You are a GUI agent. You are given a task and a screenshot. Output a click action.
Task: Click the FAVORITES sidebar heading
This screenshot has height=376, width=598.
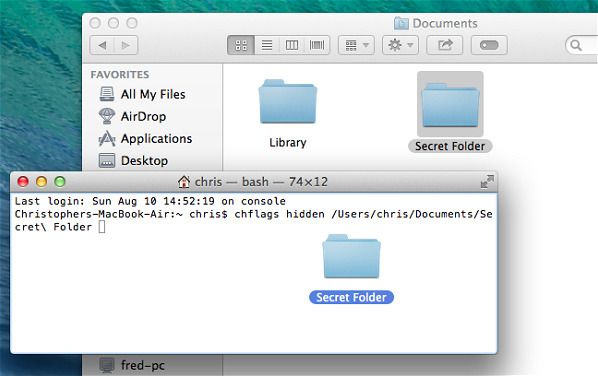point(120,74)
